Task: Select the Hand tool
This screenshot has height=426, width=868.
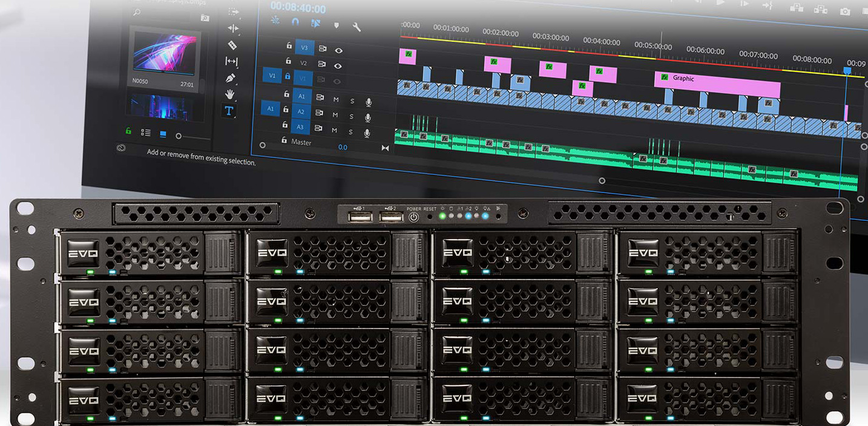Action: pos(230,94)
